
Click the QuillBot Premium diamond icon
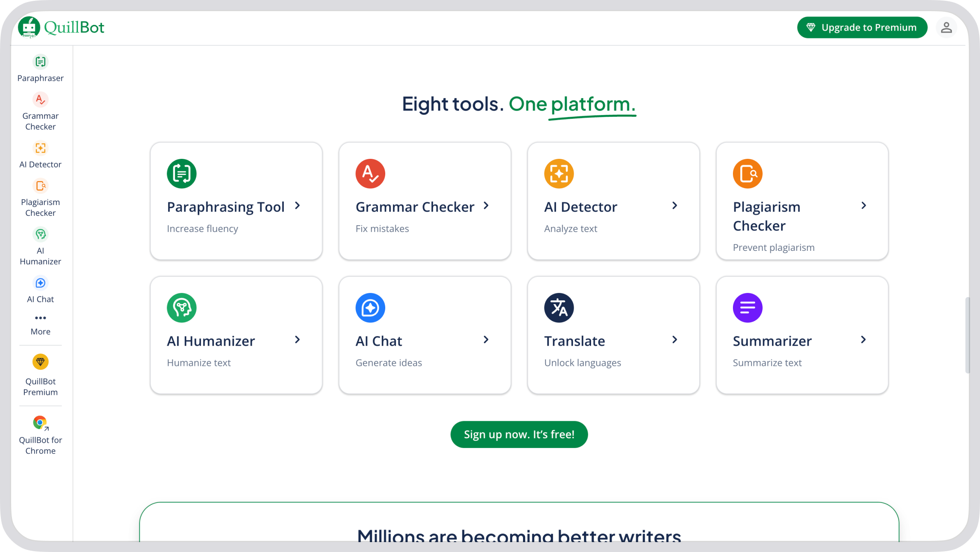click(x=40, y=362)
